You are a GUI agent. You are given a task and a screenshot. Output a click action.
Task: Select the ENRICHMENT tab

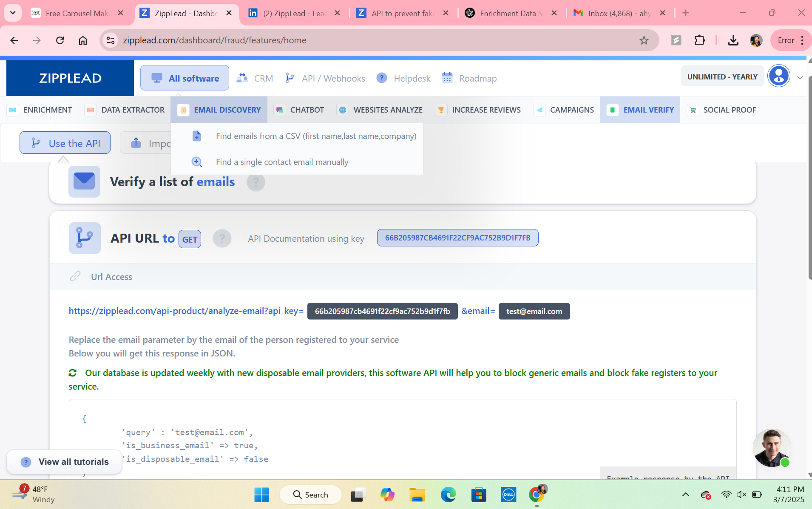coord(40,110)
